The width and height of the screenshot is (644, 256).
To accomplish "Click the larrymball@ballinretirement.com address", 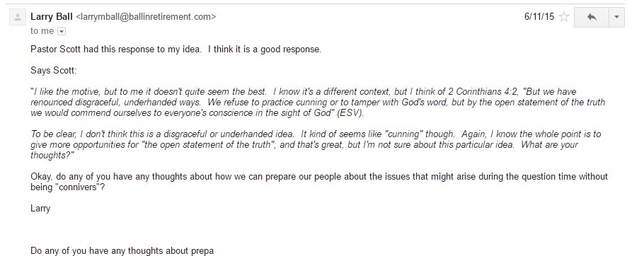I will pos(146,17).
